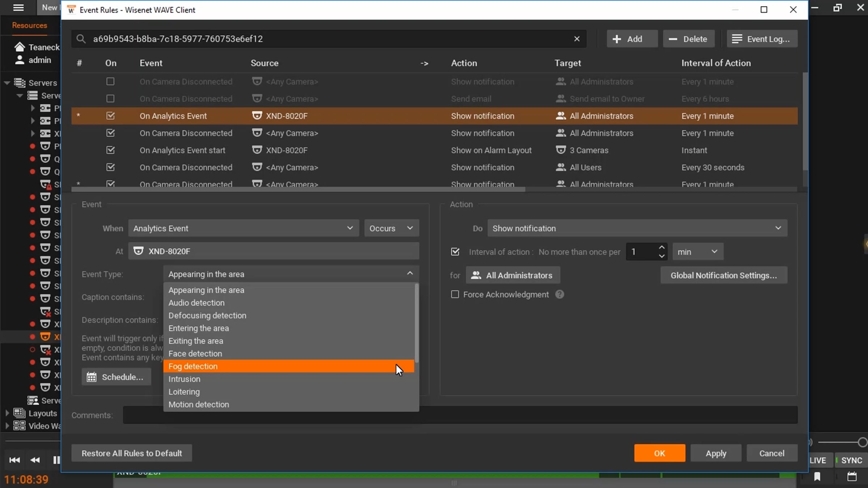The height and width of the screenshot is (488, 868).
Task: Click the XND-8020F camera source field
Action: tap(274, 251)
